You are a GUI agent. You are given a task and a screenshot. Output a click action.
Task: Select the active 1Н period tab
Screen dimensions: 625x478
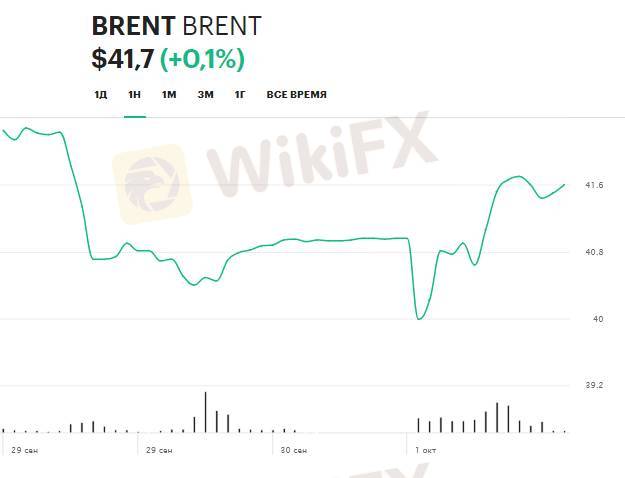point(134,95)
